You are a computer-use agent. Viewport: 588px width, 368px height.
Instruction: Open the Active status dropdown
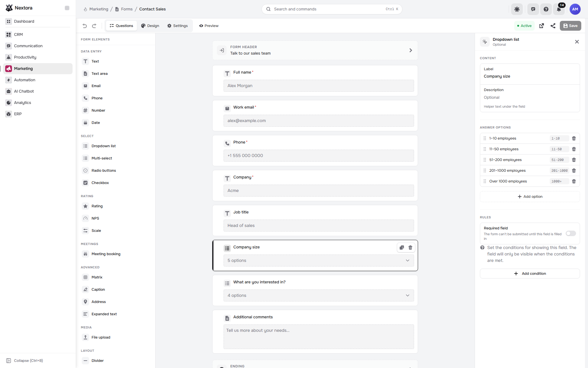(x=524, y=26)
